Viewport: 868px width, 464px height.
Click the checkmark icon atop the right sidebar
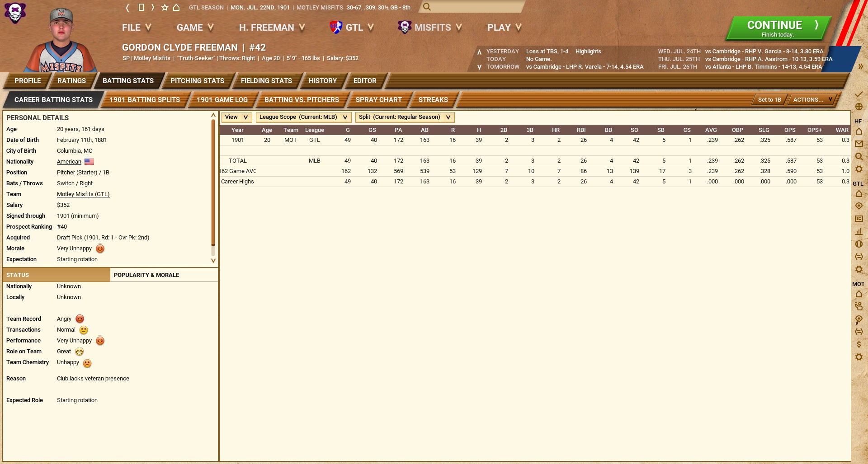tap(859, 94)
